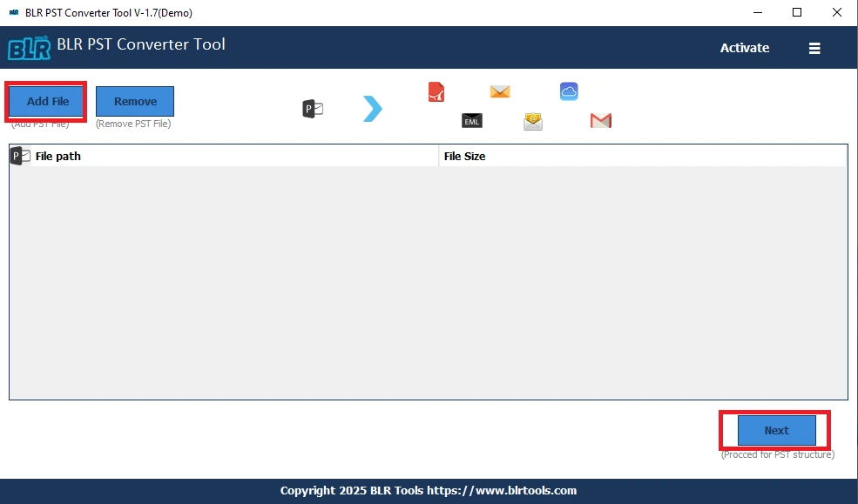Select the Gmail icon
This screenshot has width=858, height=504.
click(601, 120)
